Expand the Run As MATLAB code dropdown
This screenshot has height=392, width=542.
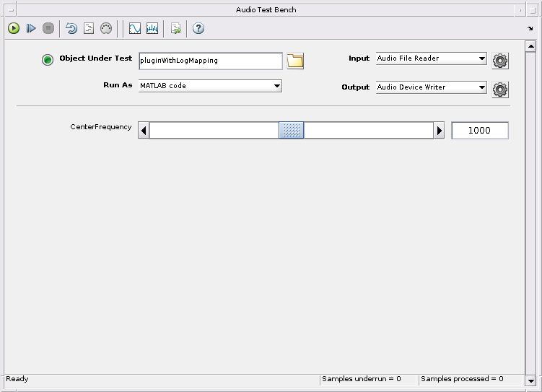click(x=210, y=86)
